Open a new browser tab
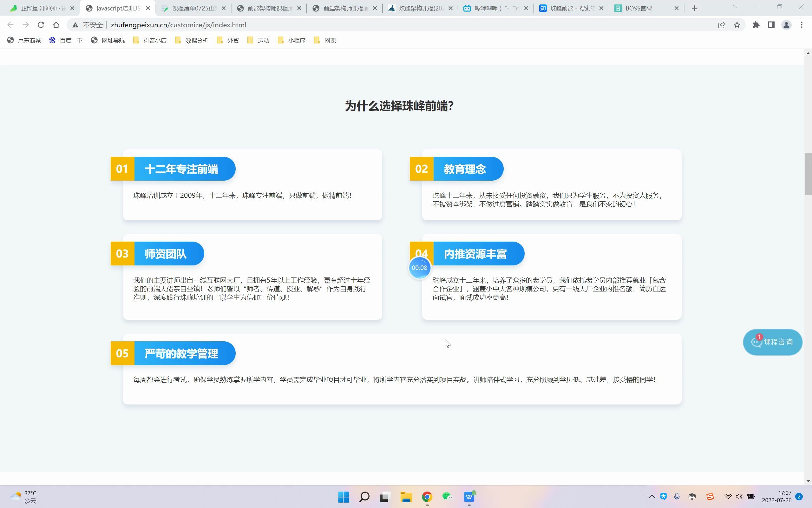The height and width of the screenshot is (508, 812). tap(695, 8)
